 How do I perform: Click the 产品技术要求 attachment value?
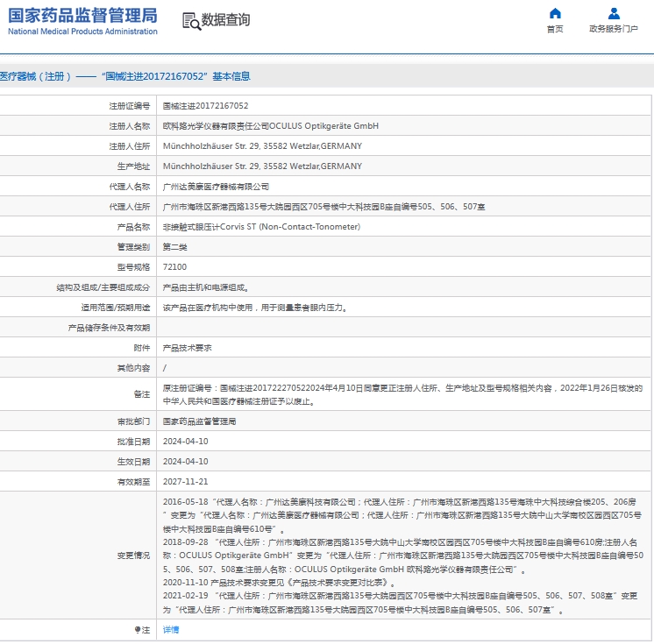pos(187,348)
